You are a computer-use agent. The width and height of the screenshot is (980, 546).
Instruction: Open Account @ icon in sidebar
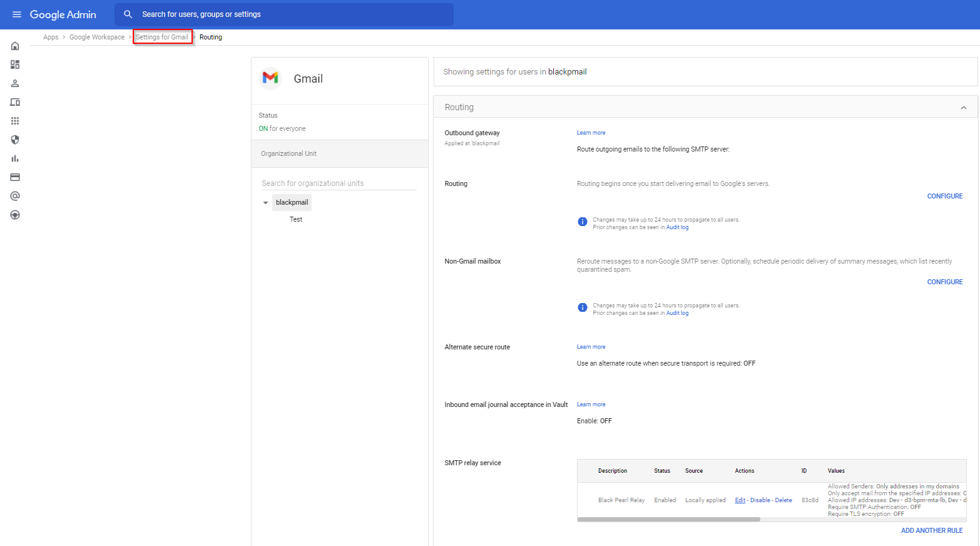point(15,196)
